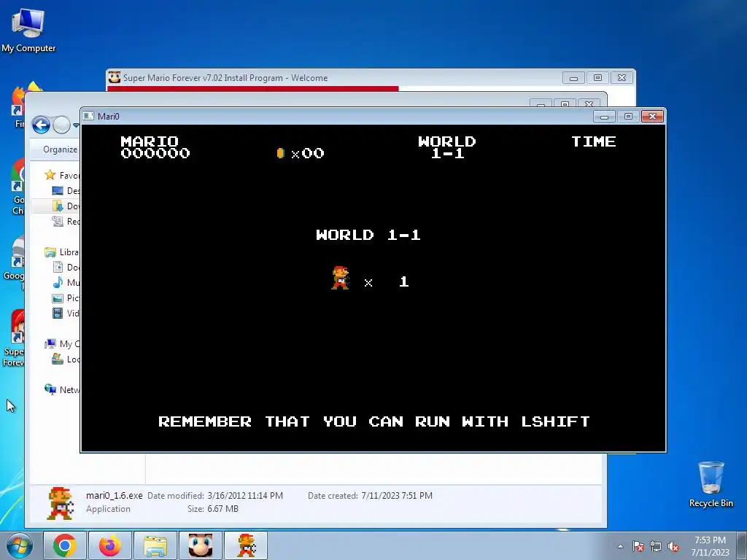747x560 pixels.
Task: Click the Windows Start button
Action: coord(20,545)
